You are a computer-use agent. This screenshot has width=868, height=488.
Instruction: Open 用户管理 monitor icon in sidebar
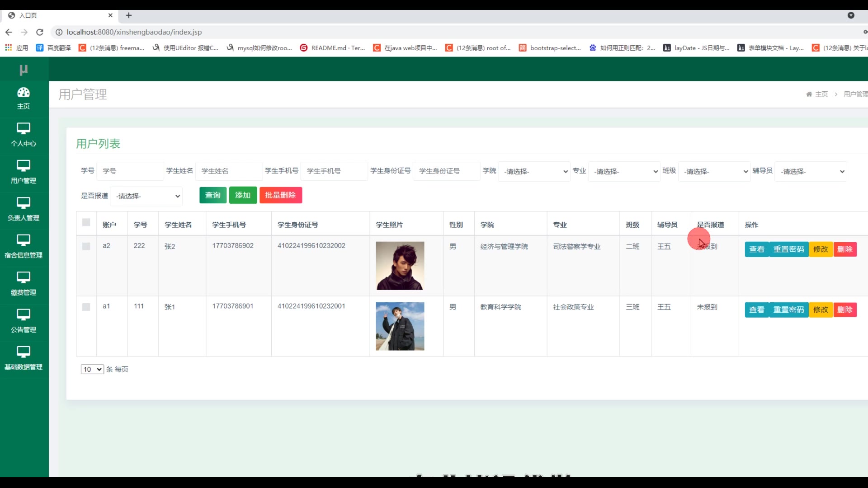coord(24,166)
